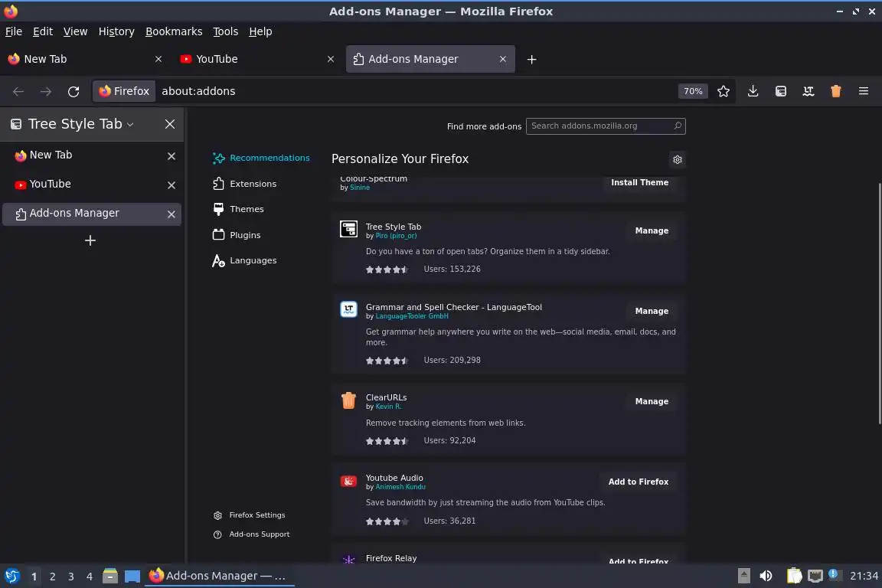
Task: Go forward with the forward arrow
Action: pyautogui.click(x=46, y=91)
